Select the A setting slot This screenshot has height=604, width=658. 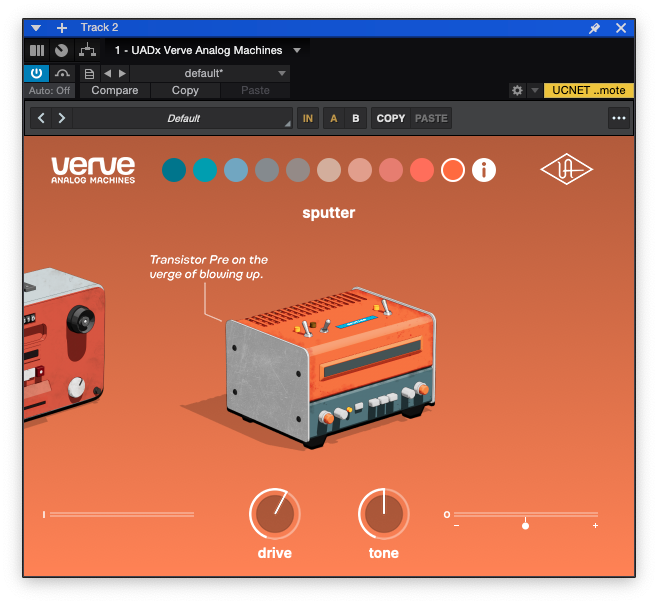(x=334, y=118)
